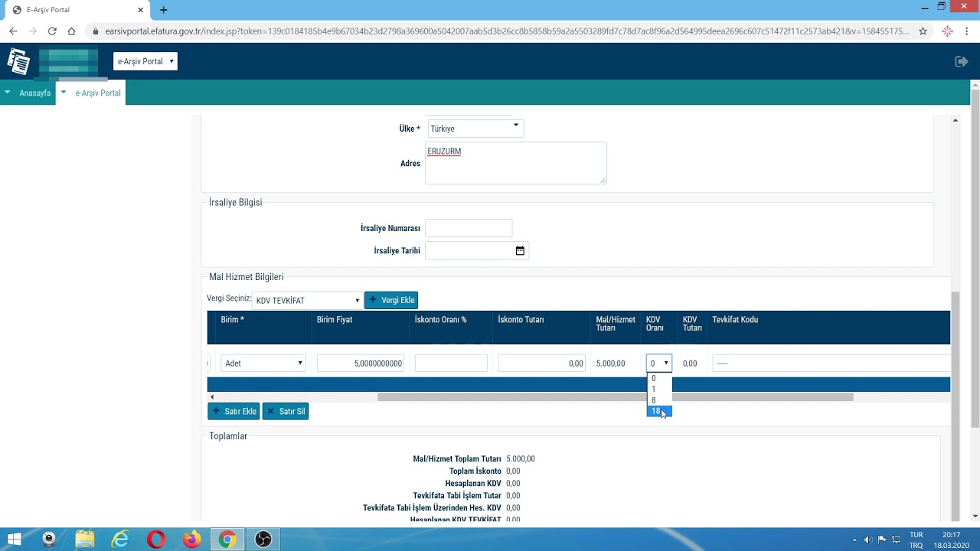Click the horizontal table scrollbar thumb

(x=615, y=397)
